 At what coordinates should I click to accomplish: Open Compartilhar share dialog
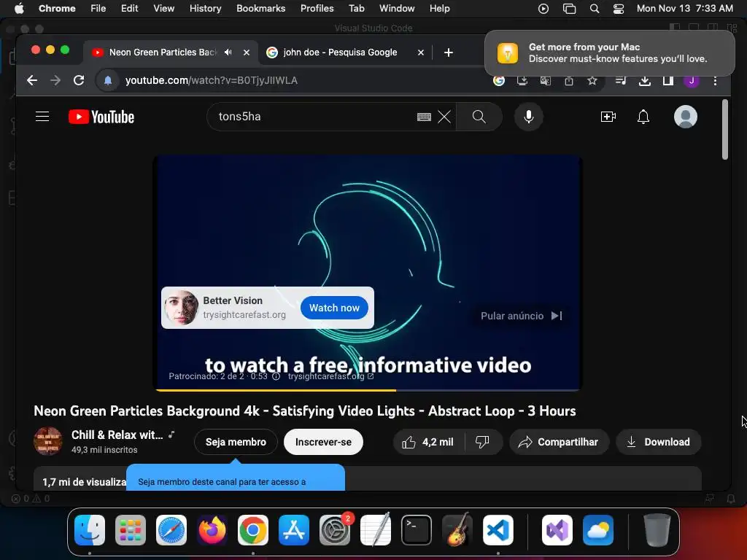(559, 442)
